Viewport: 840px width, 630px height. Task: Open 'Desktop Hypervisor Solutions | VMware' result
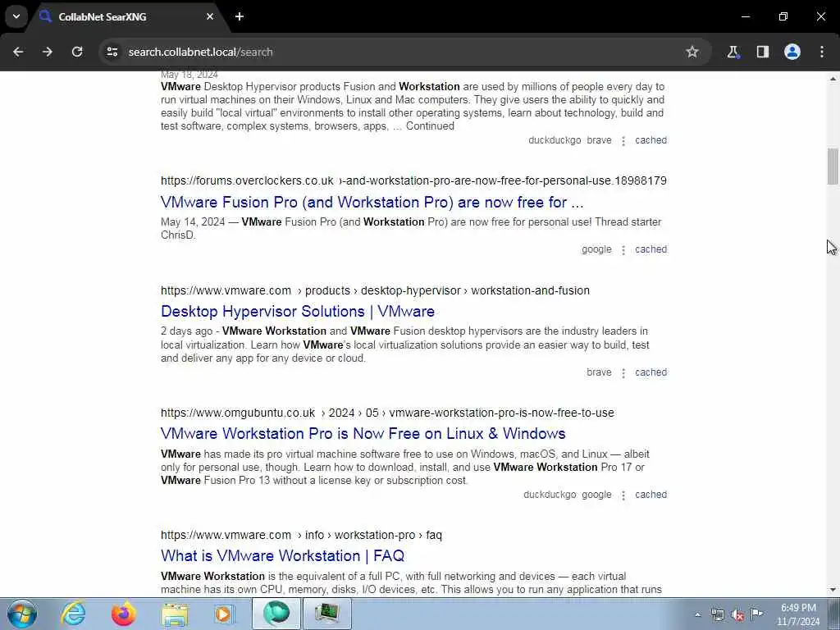pyautogui.click(x=297, y=311)
